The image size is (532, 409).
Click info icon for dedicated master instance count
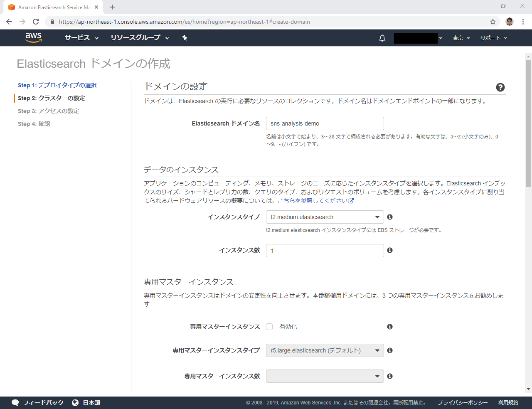pyautogui.click(x=390, y=376)
